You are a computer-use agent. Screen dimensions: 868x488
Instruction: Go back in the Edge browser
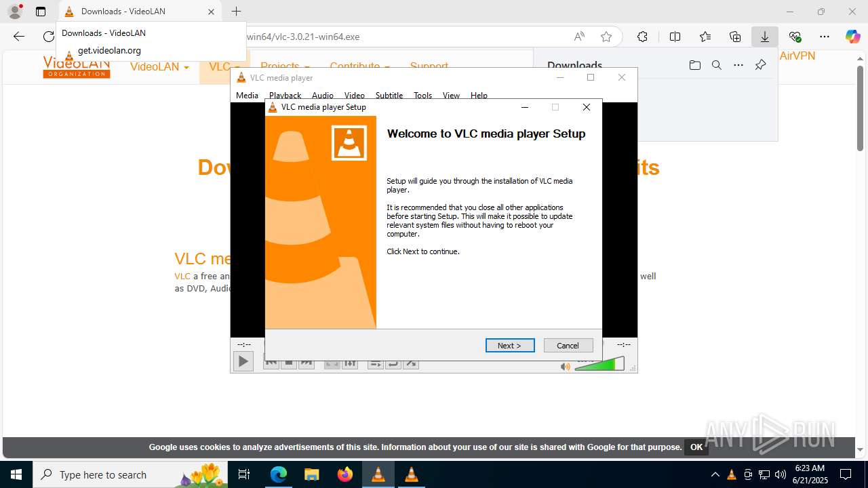[19, 37]
